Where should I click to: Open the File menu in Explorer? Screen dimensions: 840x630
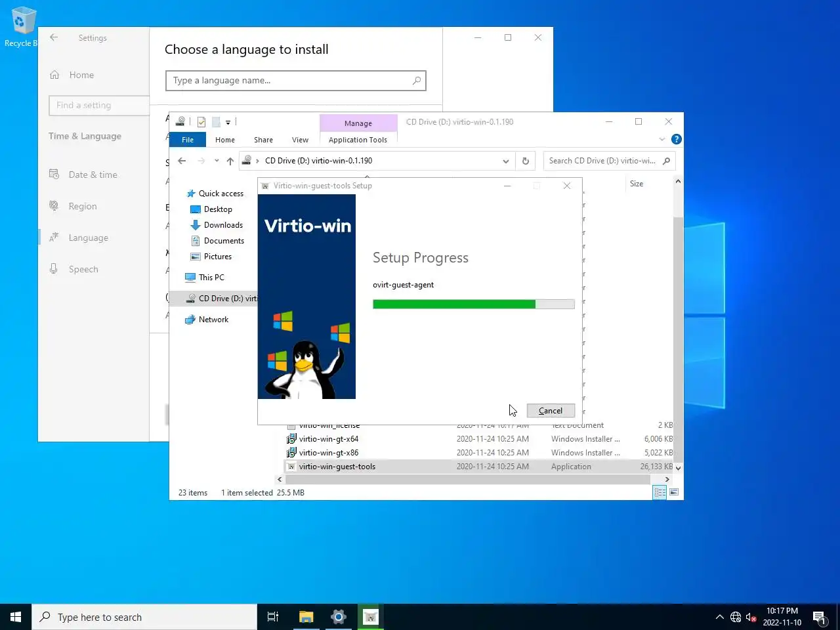point(188,140)
